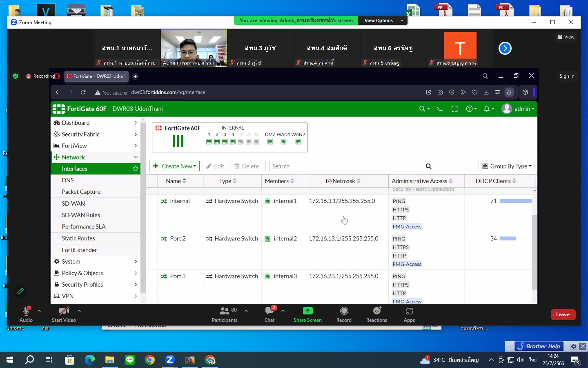
Task: Open Group By Type dropdown
Action: [x=507, y=166]
